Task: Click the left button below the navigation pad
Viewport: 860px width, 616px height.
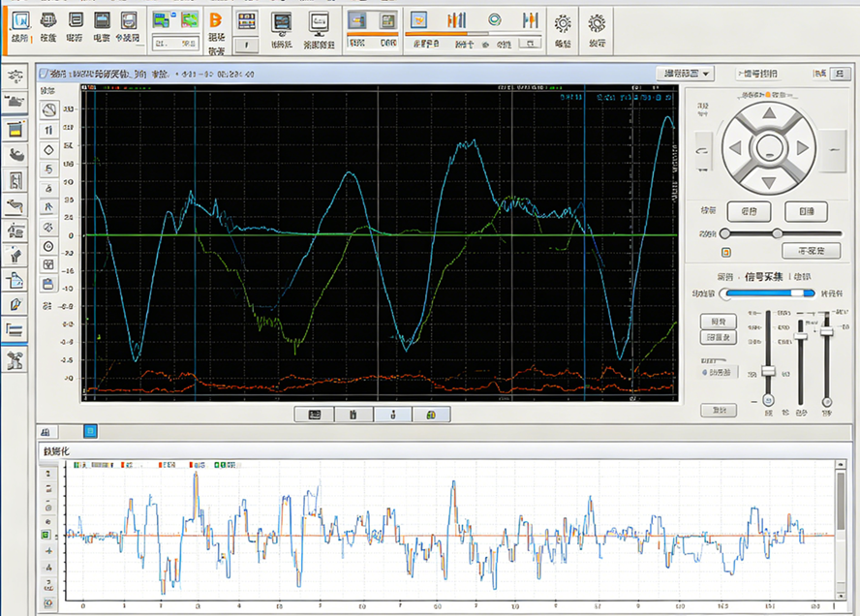Action: click(x=749, y=211)
